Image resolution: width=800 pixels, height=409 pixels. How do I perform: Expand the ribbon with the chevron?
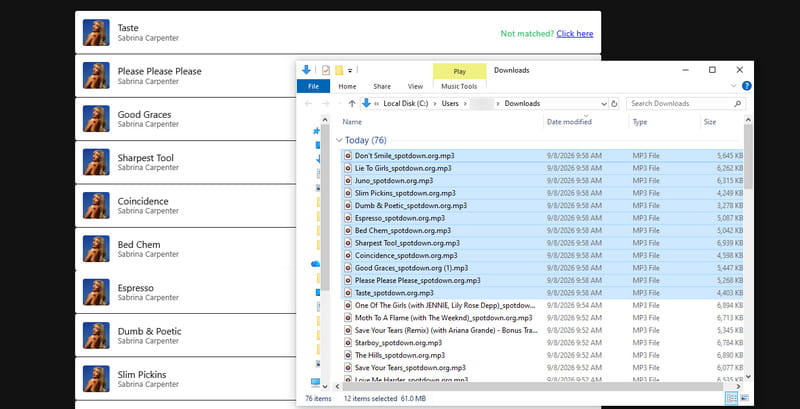pos(734,86)
